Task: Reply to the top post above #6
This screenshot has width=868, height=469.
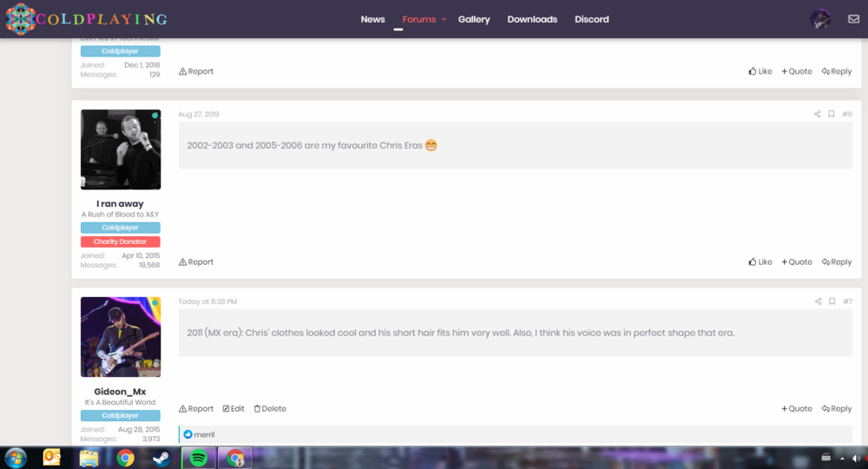Action: [837, 71]
